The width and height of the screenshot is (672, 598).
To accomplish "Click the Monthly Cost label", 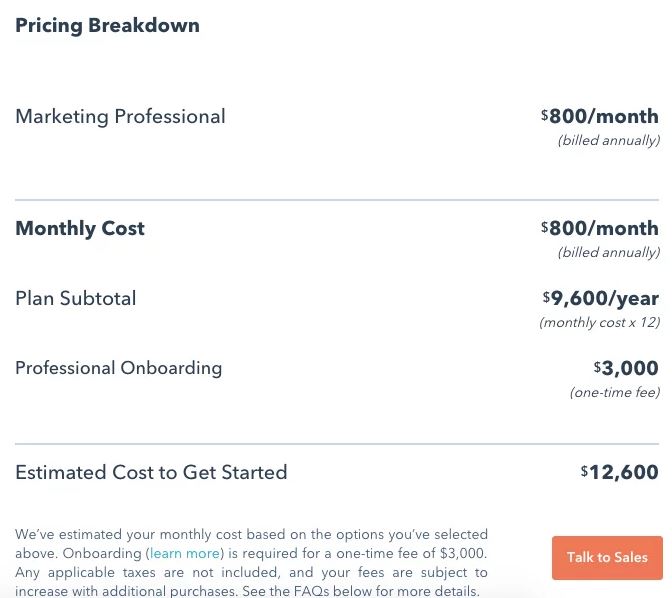I will pos(80,228).
